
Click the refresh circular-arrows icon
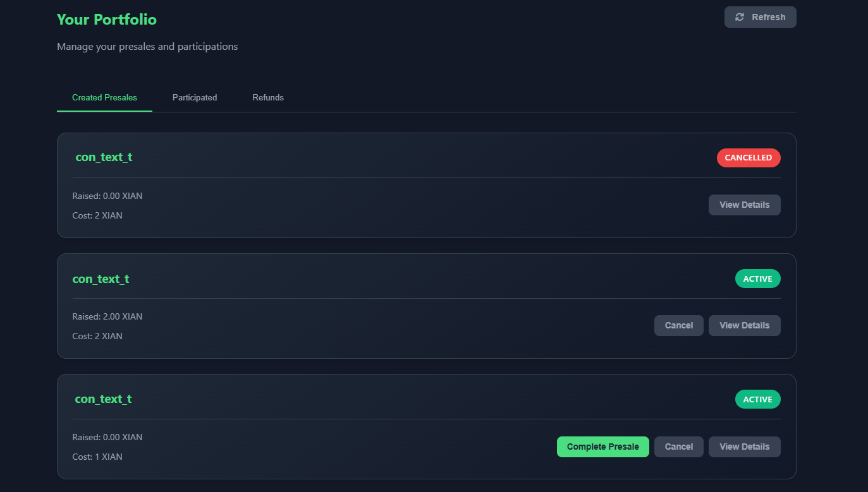point(740,17)
